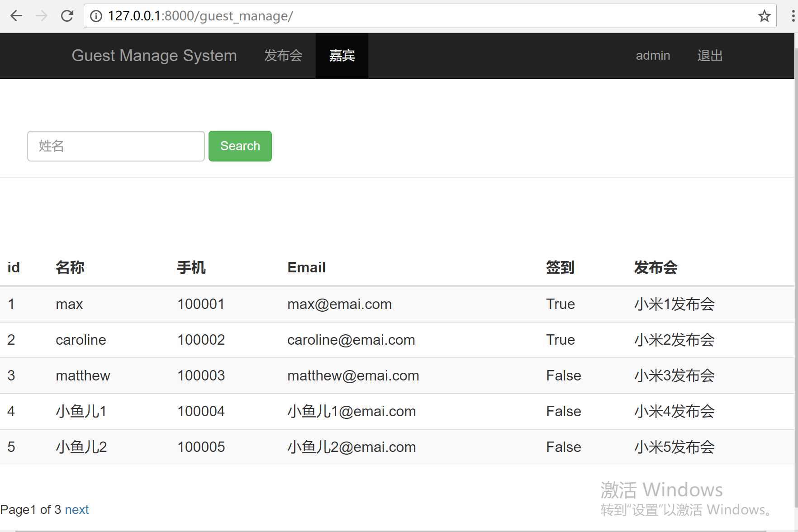
Task: Log out via the 退出 link
Action: coord(710,56)
